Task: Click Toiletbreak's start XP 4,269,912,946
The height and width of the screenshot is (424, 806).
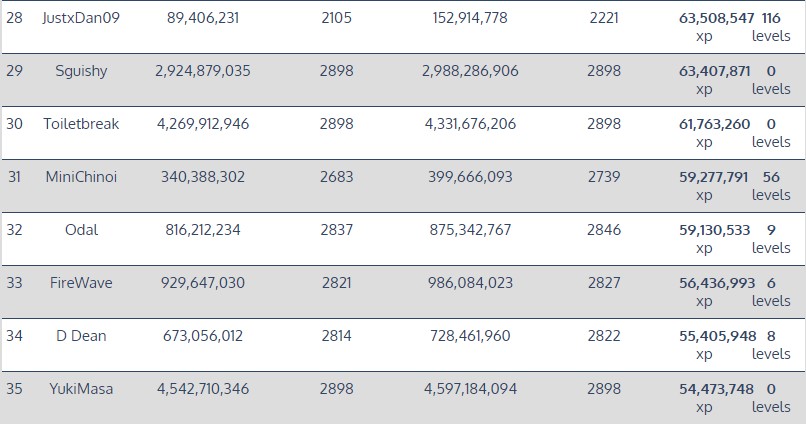Action: pos(203,124)
